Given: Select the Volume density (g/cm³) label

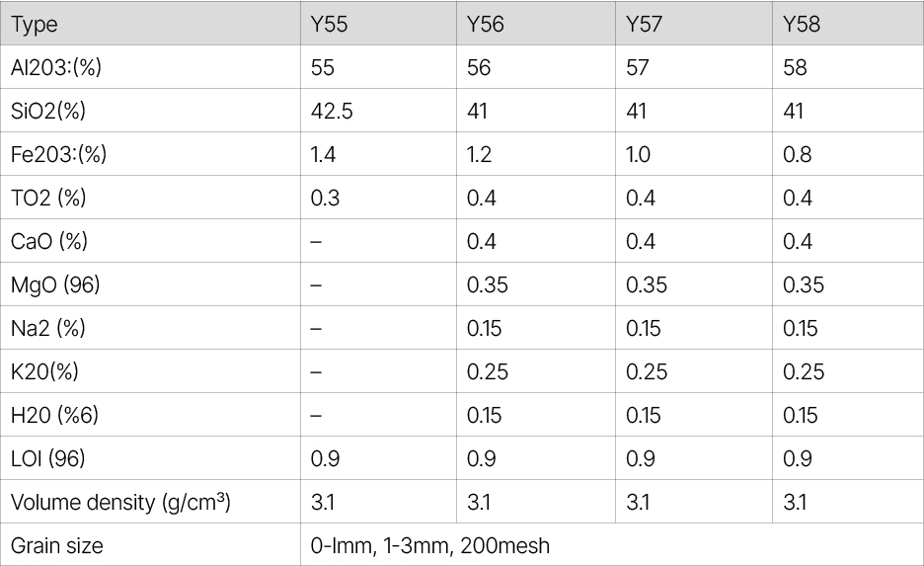Looking at the screenshot, I should tap(120, 503).
